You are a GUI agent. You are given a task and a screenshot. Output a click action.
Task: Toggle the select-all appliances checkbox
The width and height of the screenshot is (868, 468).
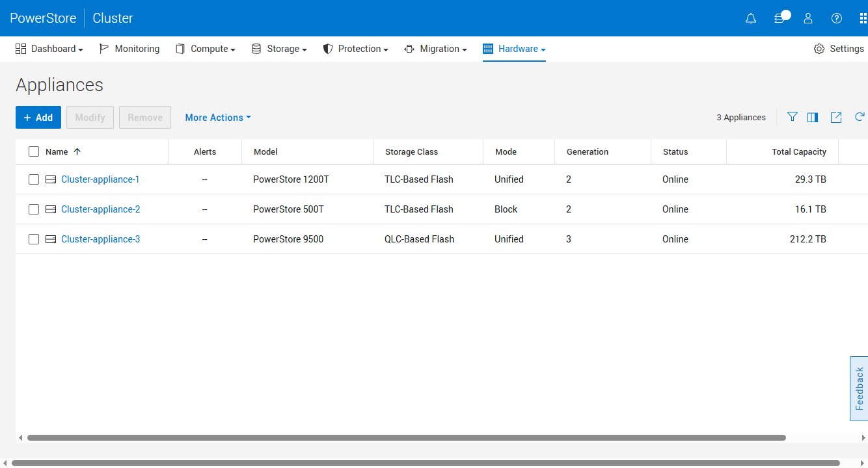point(34,151)
